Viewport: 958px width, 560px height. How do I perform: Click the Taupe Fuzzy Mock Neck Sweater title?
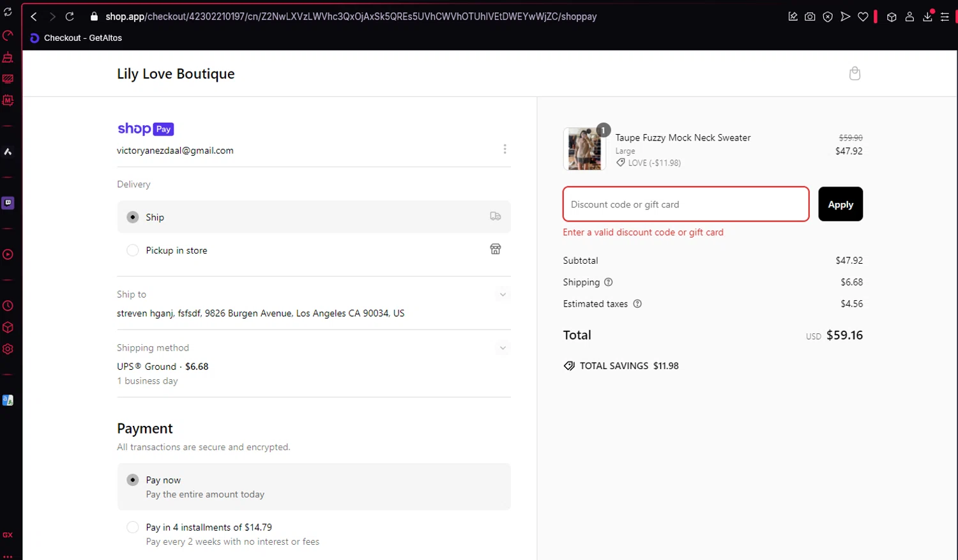pyautogui.click(x=683, y=138)
